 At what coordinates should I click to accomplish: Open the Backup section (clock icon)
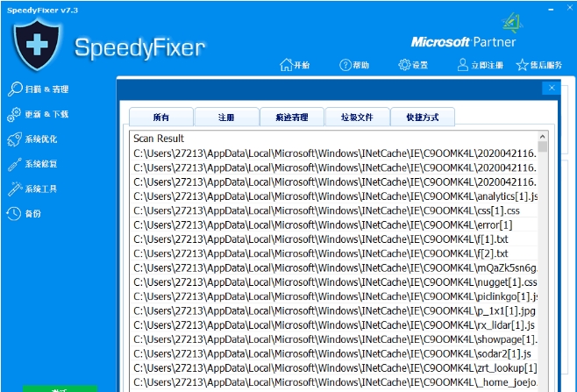24,213
